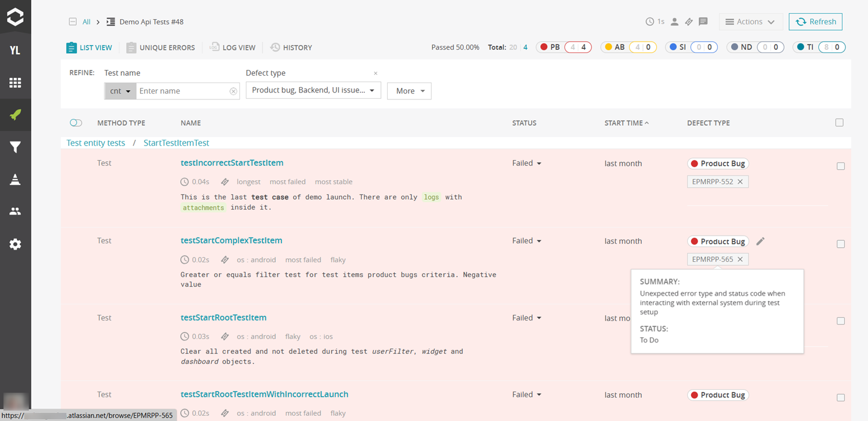Screen dimensions: 868x421
Task: Click the launch list icon before Demo Api Tests #48
Action: pyautogui.click(x=111, y=22)
